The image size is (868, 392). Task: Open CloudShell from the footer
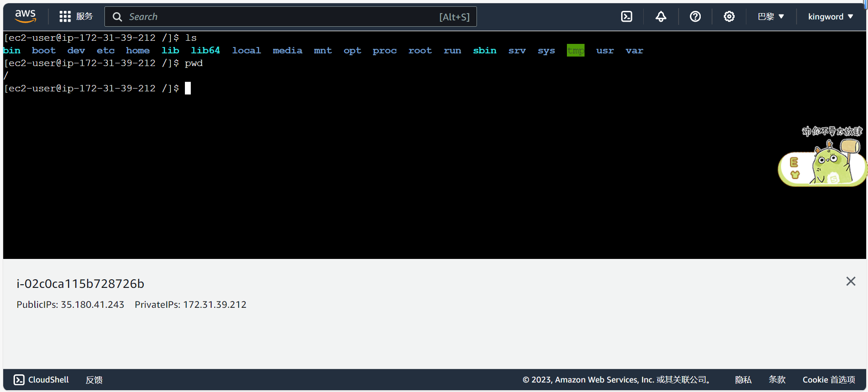pos(41,380)
